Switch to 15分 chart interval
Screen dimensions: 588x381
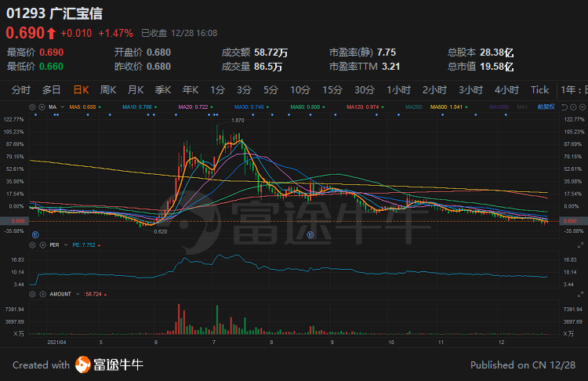pyautogui.click(x=332, y=90)
